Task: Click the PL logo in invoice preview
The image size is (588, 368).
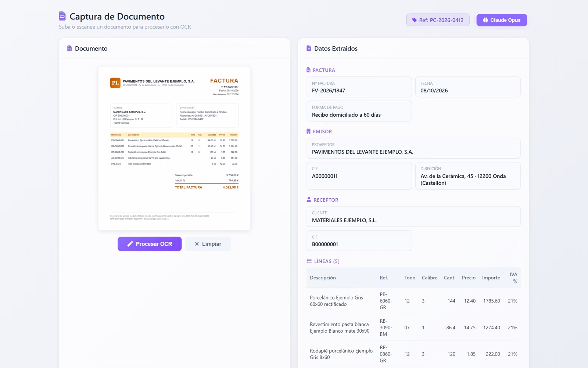Action: (115, 83)
